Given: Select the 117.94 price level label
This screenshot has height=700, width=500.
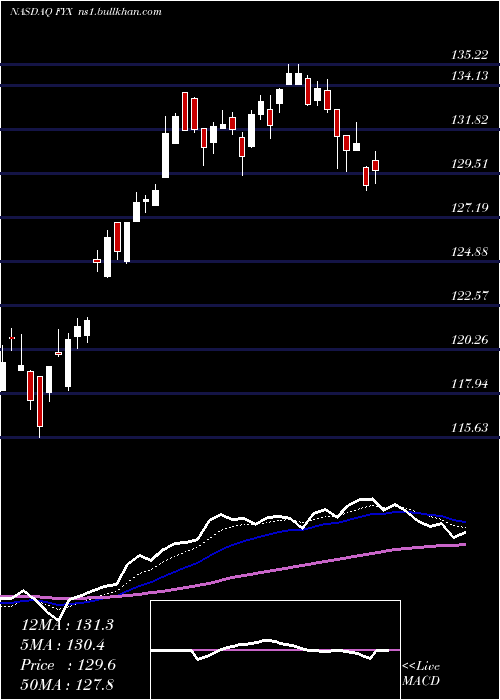Looking at the screenshot, I should (470, 383).
